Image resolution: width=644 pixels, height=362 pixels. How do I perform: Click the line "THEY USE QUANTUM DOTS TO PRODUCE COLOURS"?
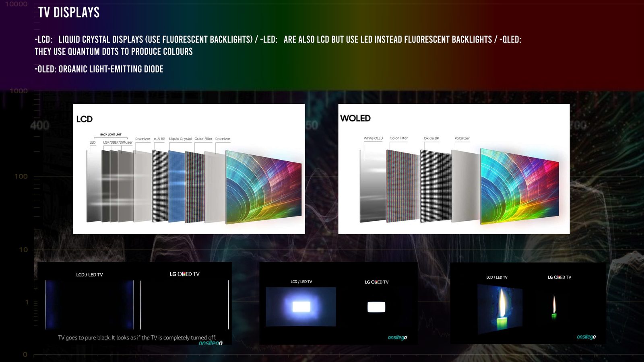pos(114,51)
